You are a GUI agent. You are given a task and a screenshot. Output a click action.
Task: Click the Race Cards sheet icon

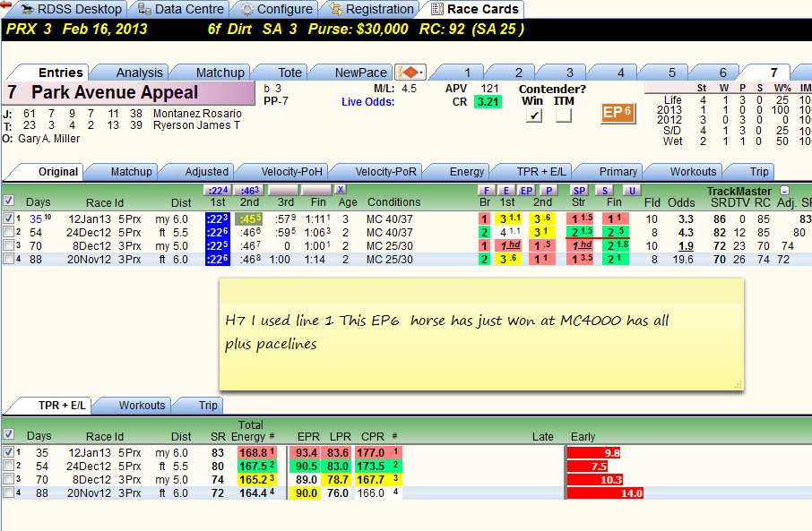click(x=437, y=9)
